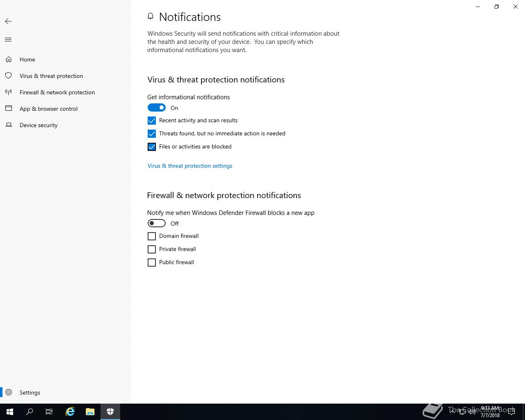
Task: Check the Private firewall box
Action: pyautogui.click(x=152, y=249)
